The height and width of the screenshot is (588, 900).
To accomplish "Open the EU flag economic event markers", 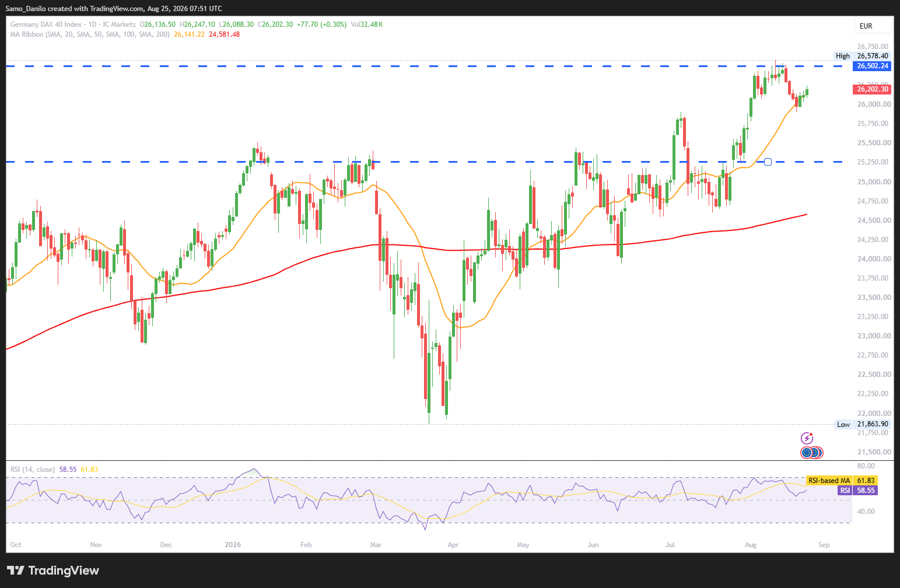I will (x=812, y=452).
